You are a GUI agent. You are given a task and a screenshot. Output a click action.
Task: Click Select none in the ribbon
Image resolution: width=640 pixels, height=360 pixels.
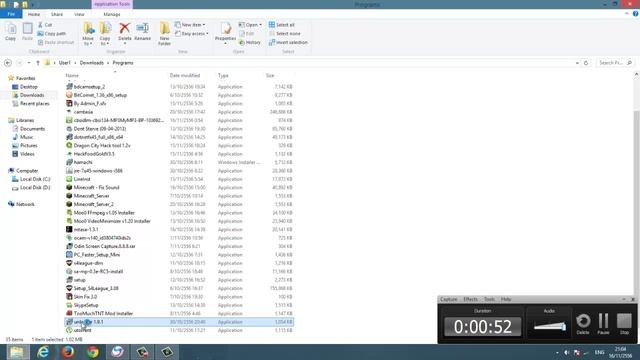(284, 33)
